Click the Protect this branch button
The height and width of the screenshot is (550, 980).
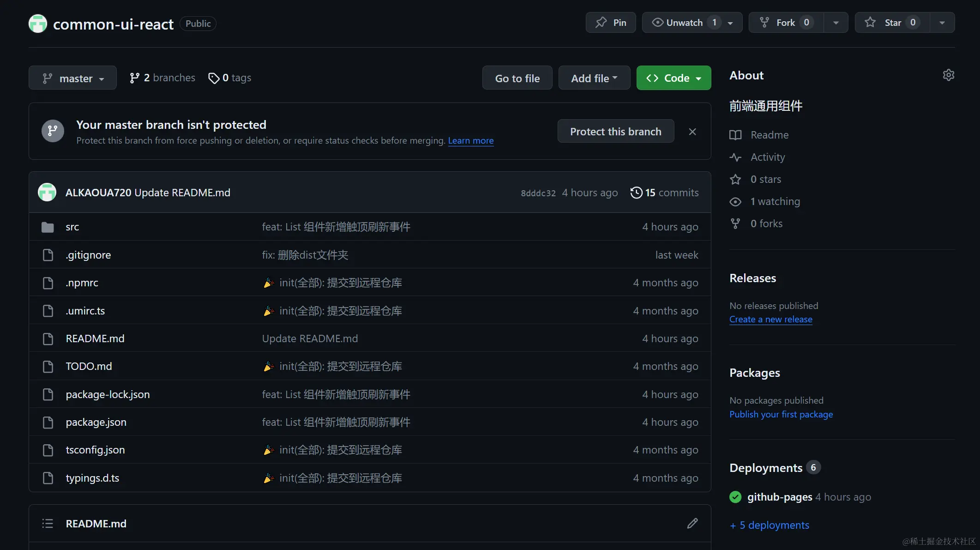point(615,131)
